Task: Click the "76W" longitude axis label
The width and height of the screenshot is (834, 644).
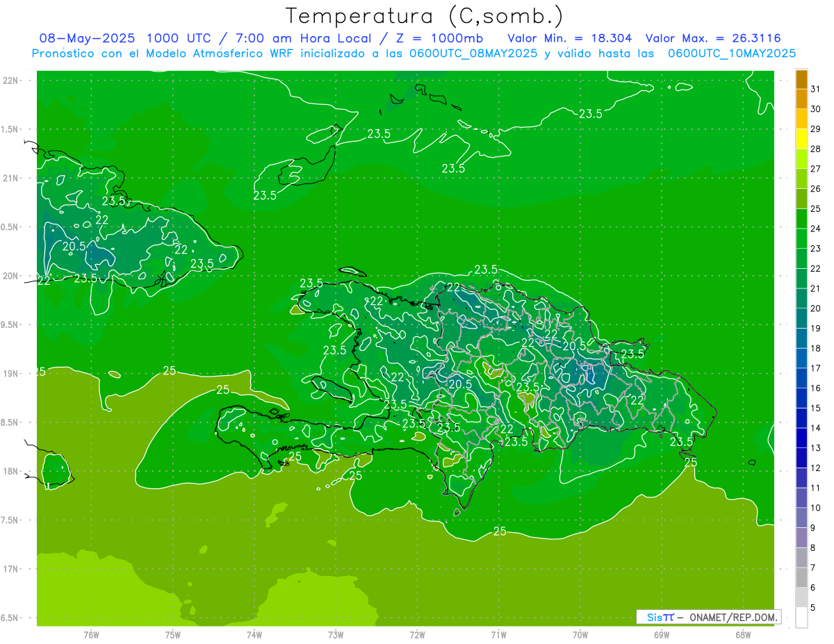Action: 91,634
